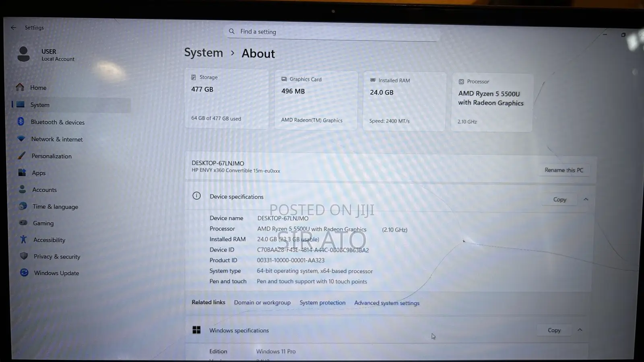
Task: Open Advanced system settings link
Action: click(x=386, y=303)
